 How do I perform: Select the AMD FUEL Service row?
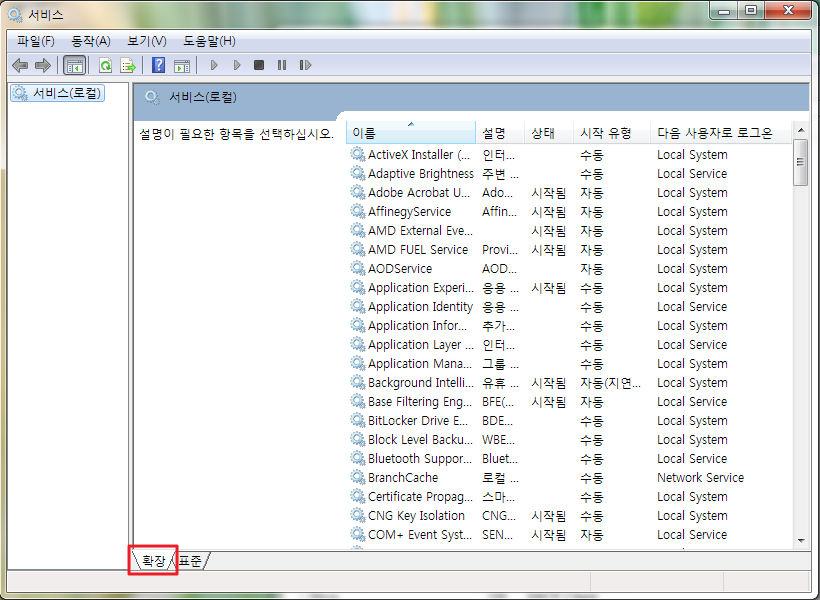[418, 250]
